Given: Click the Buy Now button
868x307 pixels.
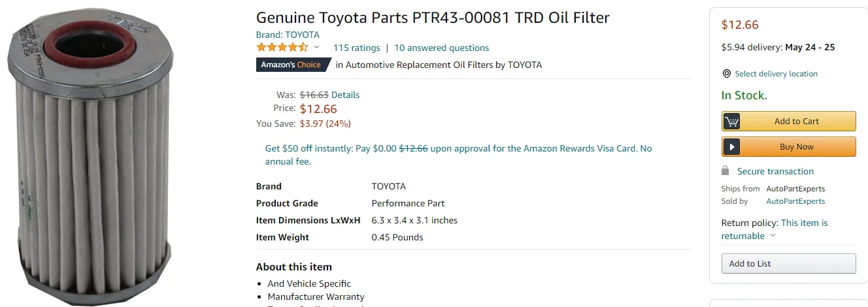Looking at the screenshot, I should point(789,147).
